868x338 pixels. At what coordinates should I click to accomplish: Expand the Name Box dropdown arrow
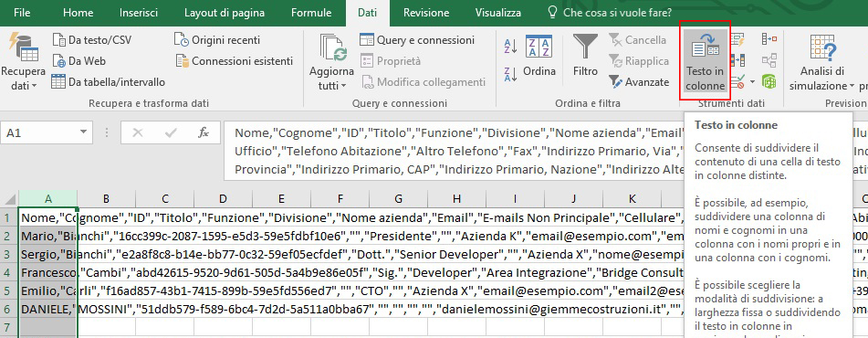tap(84, 133)
